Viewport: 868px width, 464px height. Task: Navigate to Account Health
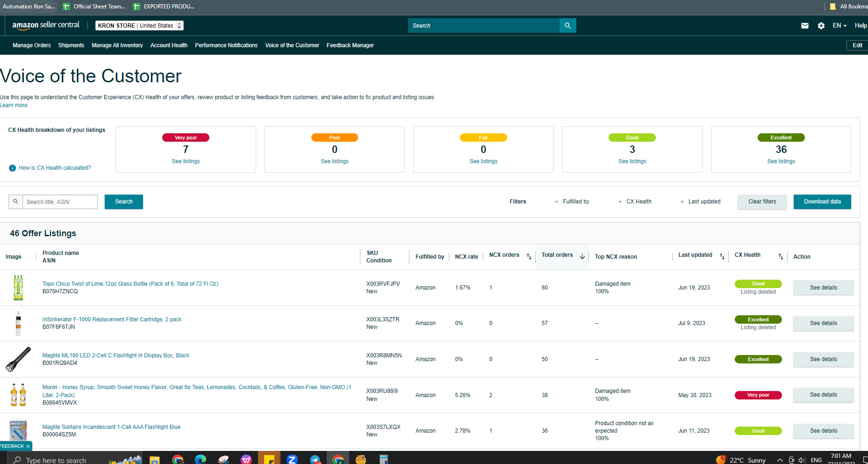(169, 45)
